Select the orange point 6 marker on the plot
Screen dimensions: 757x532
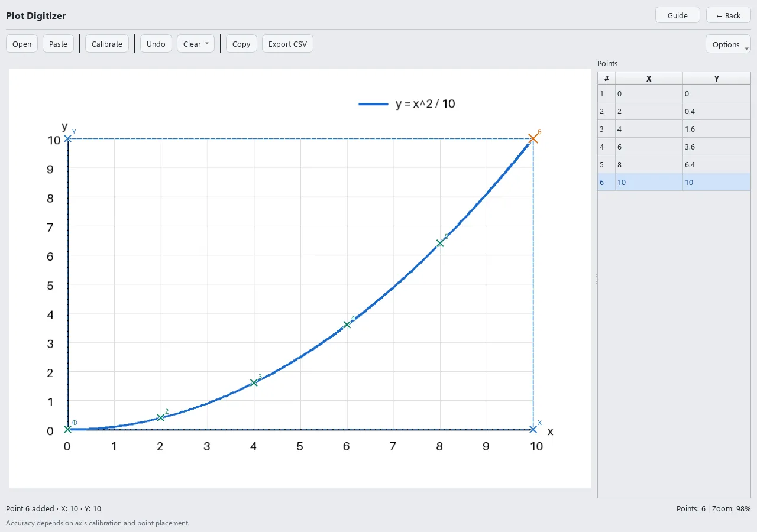point(533,138)
